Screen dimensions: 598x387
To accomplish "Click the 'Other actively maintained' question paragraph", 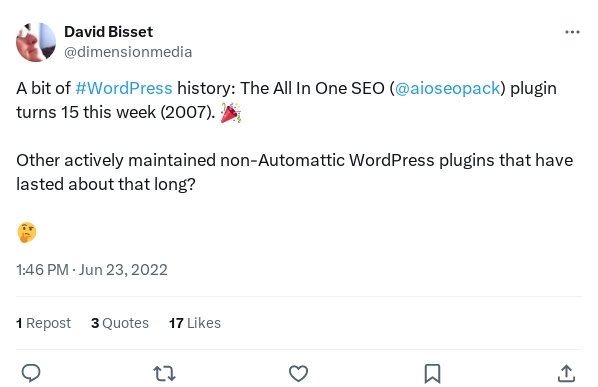I will (x=294, y=172).
